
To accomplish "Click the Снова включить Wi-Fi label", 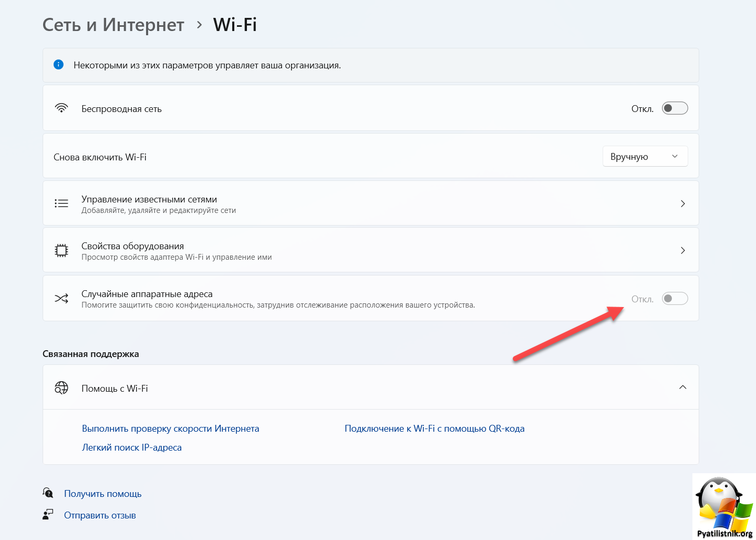I will coord(100,157).
